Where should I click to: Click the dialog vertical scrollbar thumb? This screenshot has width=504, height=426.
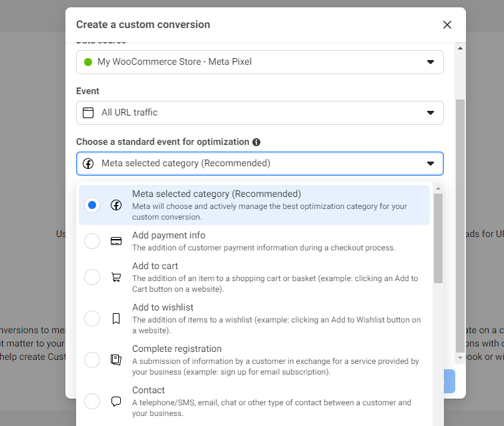point(461,226)
